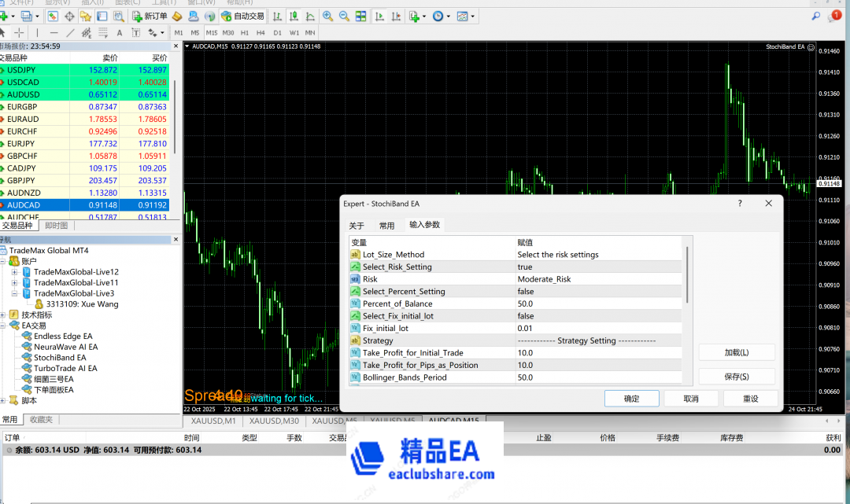Click the 确定 OK button
This screenshot has width=850, height=504.
631,399
